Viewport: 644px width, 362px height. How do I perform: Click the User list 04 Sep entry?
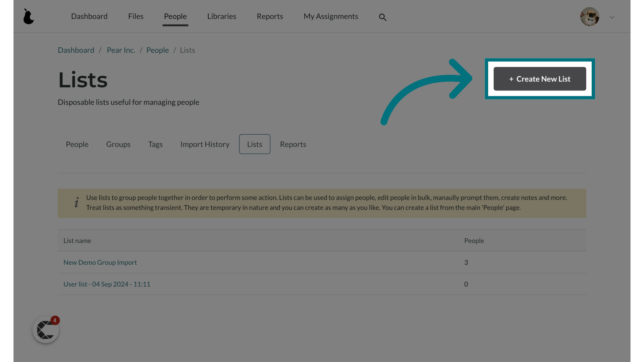[107, 284]
